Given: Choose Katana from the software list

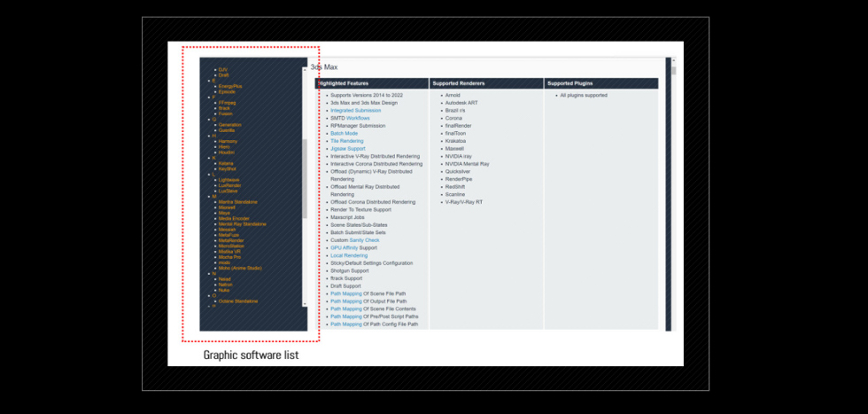Looking at the screenshot, I should tap(226, 163).
